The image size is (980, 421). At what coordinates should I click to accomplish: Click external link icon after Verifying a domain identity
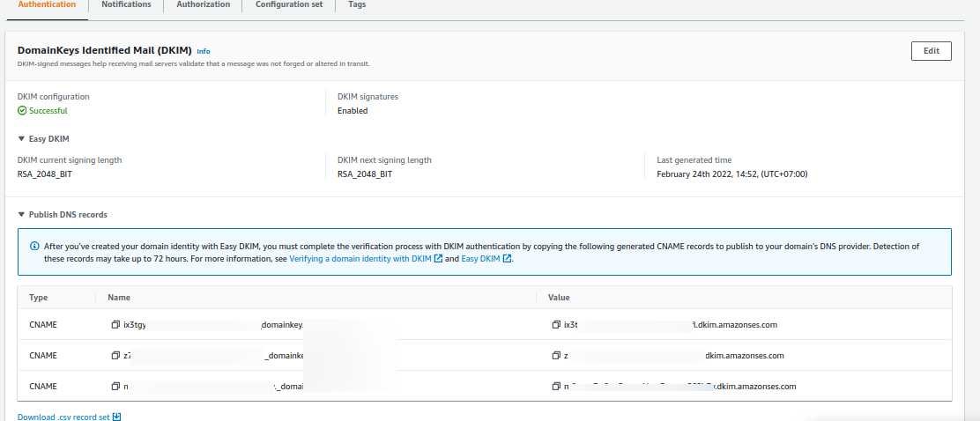tap(438, 259)
